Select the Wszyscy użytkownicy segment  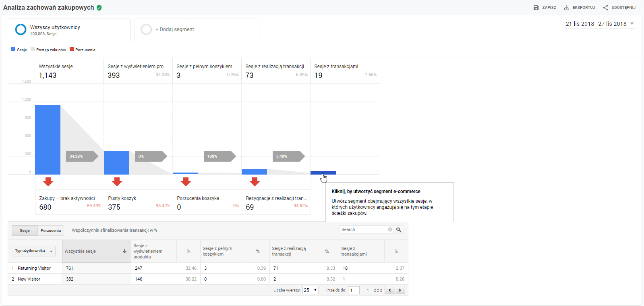pyautogui.click(x=55, y=29)
